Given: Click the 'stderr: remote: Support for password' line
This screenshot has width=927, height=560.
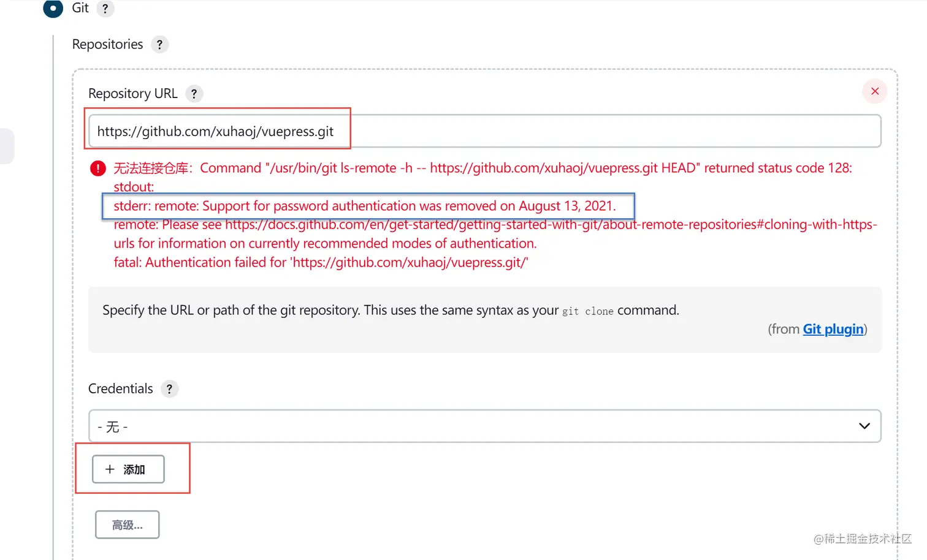Looking at the screenshot, I should pyautogui.click(x=365, y=206).
